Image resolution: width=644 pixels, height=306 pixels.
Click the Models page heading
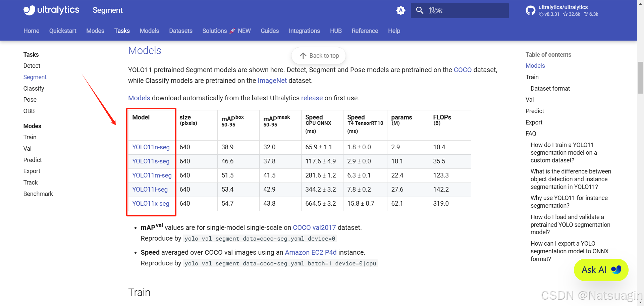145,50
